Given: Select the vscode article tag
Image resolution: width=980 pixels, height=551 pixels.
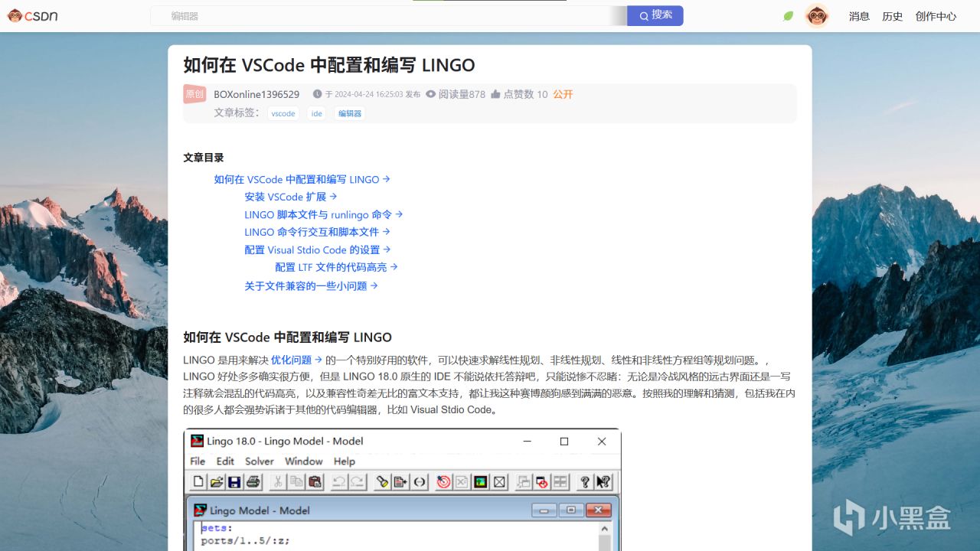Looking at the screenshot, I should 283,113.
